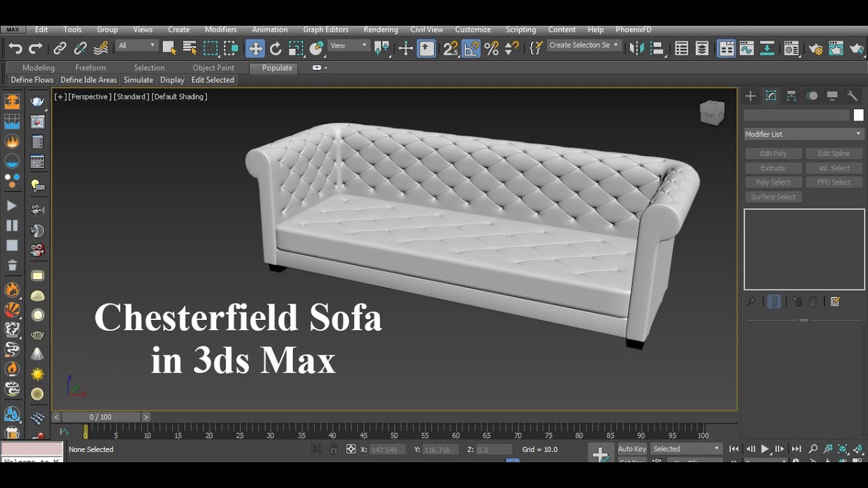Screen dimensions: 868x488
Task: Click Select and Manipulate crosshair icon
Action: 406,48
